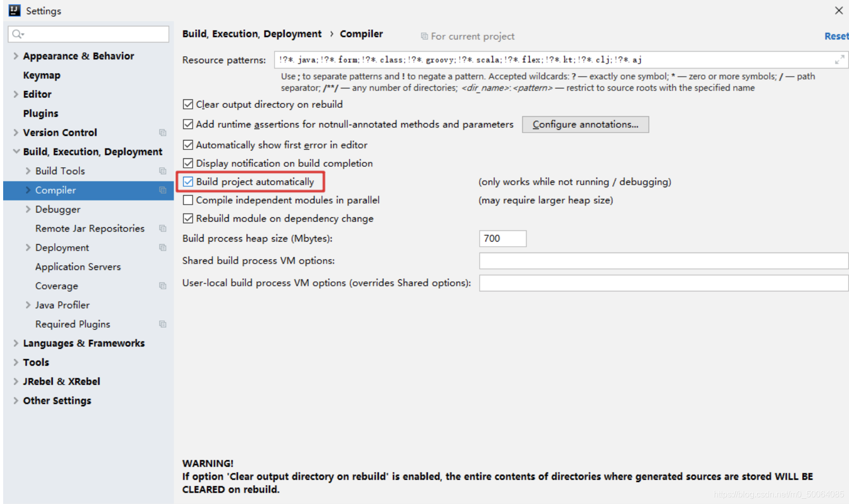Click the Build process heap size field
Screen dimensions: 849x504
[x=502, y=238]
